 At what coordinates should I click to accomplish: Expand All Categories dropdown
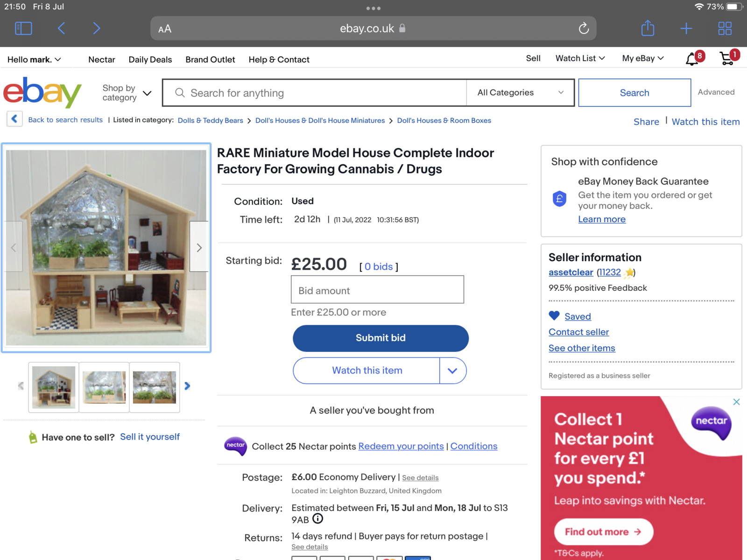coord(520,92)
